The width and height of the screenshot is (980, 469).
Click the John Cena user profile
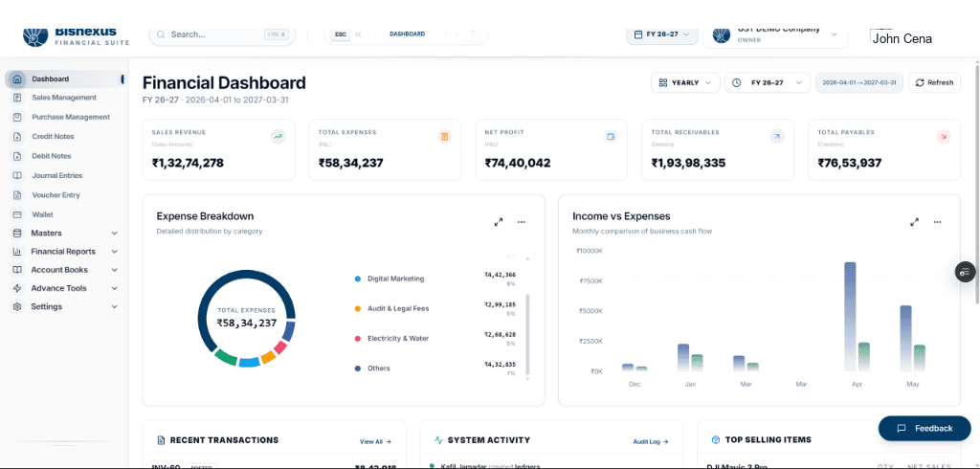click(902, 37)
